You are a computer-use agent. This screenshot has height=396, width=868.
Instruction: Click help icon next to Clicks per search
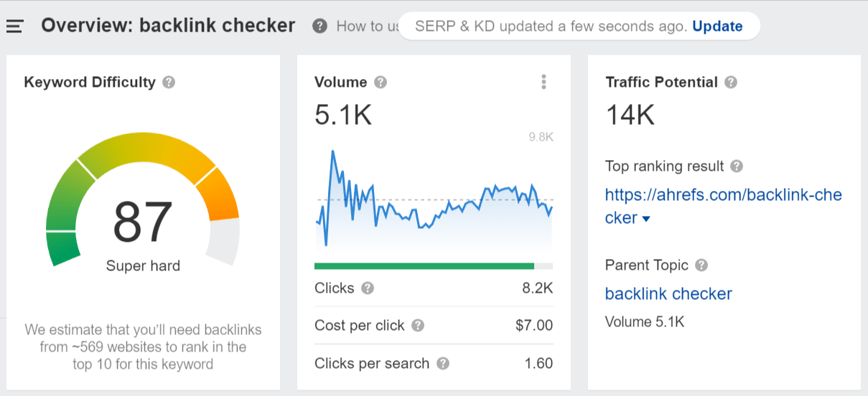point(443,364)
